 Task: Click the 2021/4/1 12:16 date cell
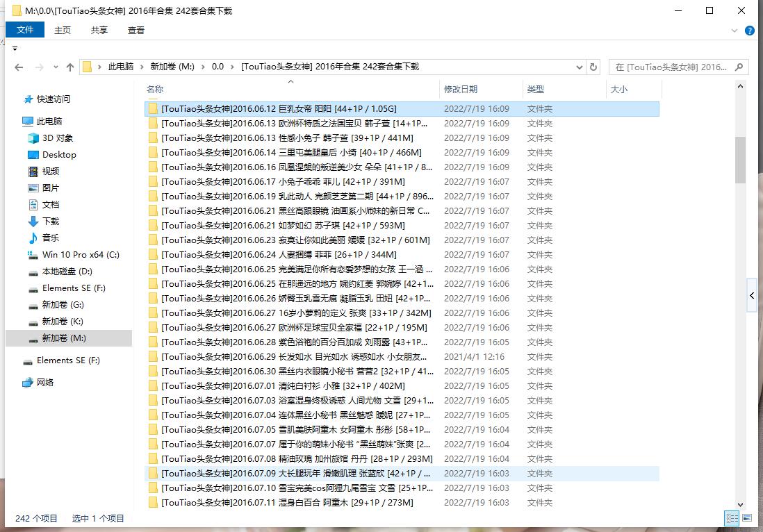(474, 357)
